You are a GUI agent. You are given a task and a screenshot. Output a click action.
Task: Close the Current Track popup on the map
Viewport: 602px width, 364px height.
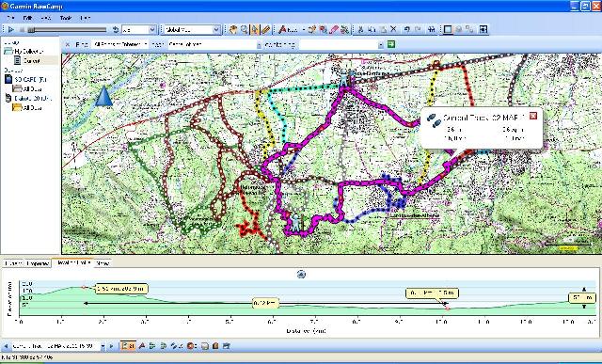(x=533, y=116)
